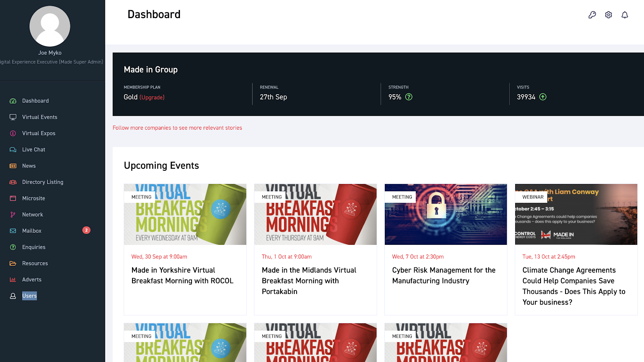Click the Users person icon

pos(13,296)
